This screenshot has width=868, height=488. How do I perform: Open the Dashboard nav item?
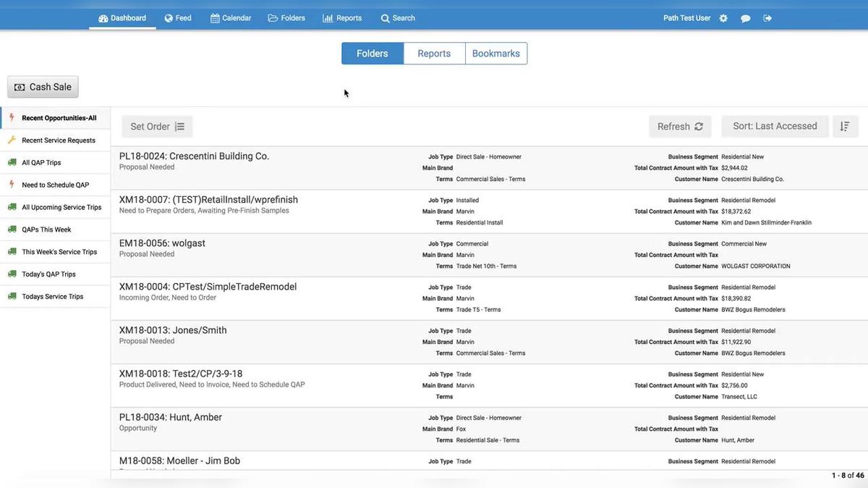coord(122,18)
